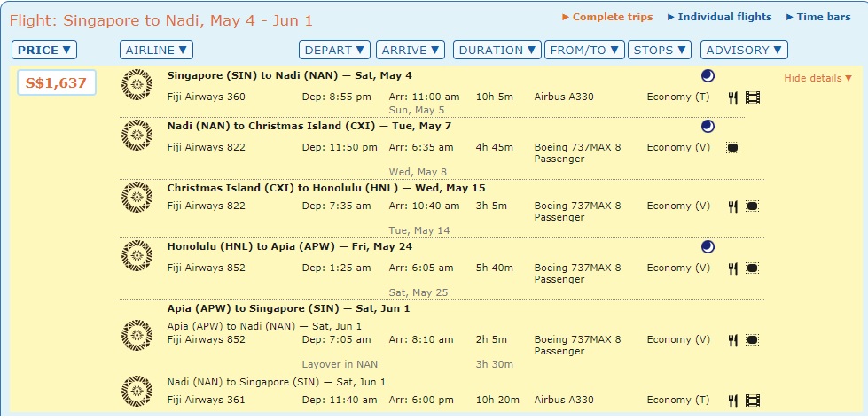Screen dimensions: 868x420
Task: Click meal icon on Honolulu to Apia flight
Action: (x=733, y=268)
